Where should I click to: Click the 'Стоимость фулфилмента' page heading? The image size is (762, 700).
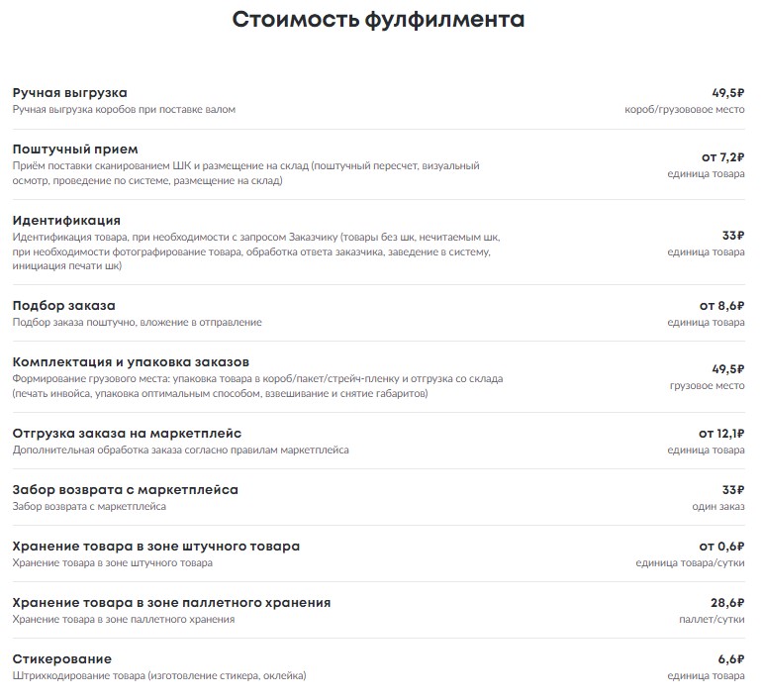[378, 20]
